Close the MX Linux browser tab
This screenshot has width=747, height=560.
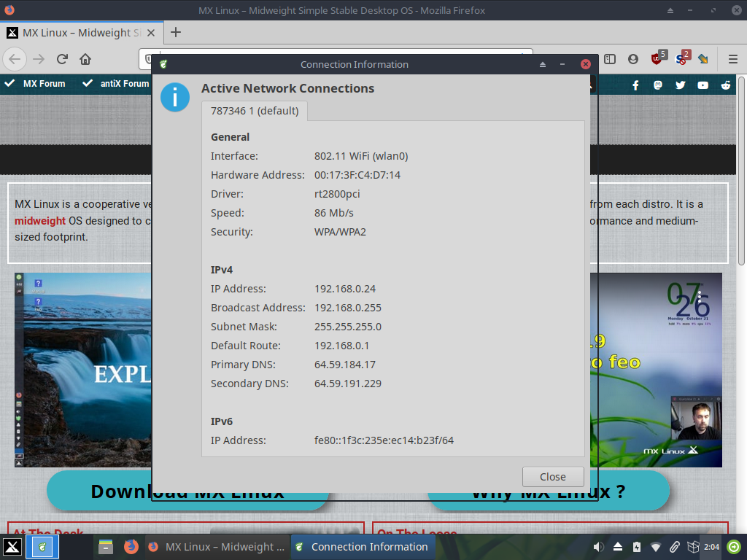tap(151, 33)
